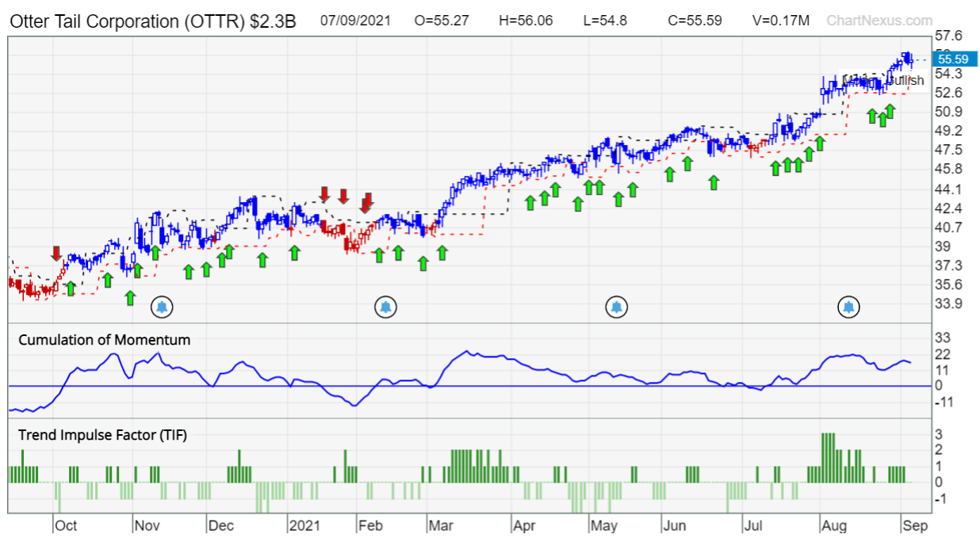980x538 pixels.
Task: Click the Jun label on time axis
Action: [675, 525]
